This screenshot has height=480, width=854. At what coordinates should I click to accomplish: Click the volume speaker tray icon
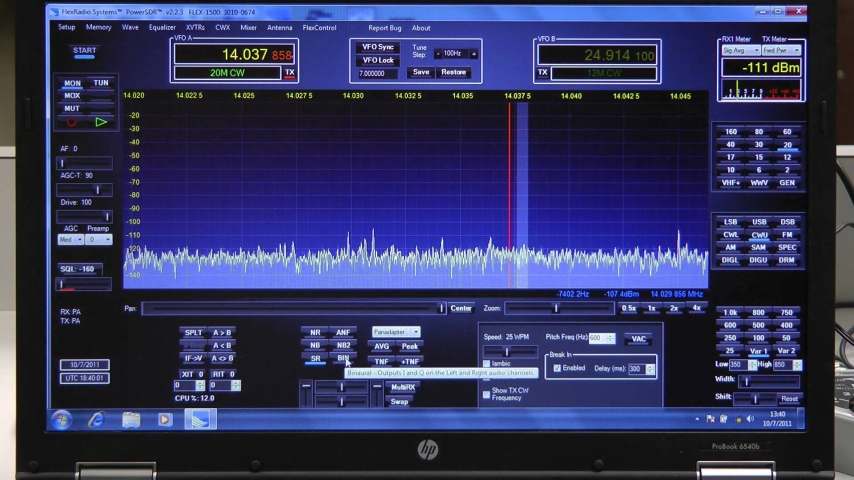point(751,419)
